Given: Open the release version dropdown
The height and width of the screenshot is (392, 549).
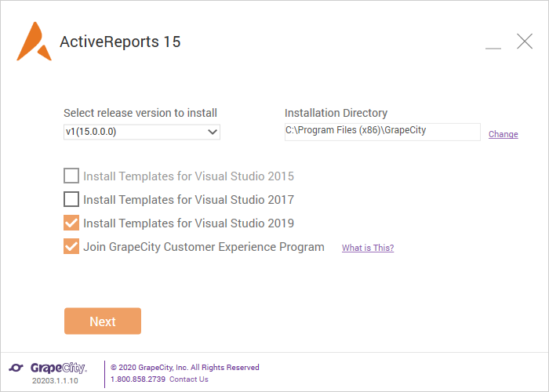Looking at the screenshot, I should click(x=142, y=132).
